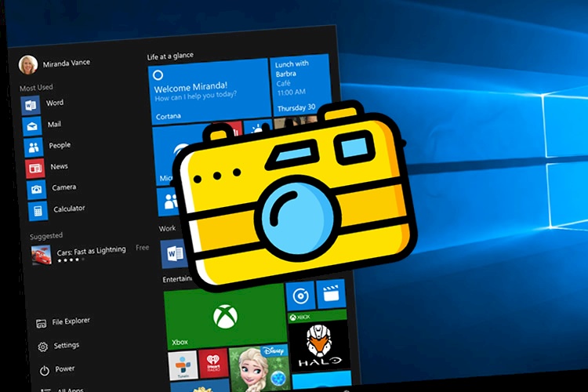
Task: Open the Cortana Welcome Miranda tile
Action: (209, 92)
